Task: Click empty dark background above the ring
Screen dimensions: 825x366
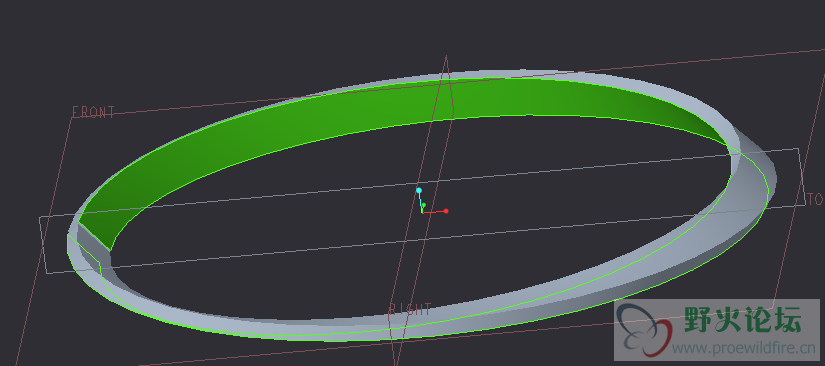Action: click(x=368, y=32)
